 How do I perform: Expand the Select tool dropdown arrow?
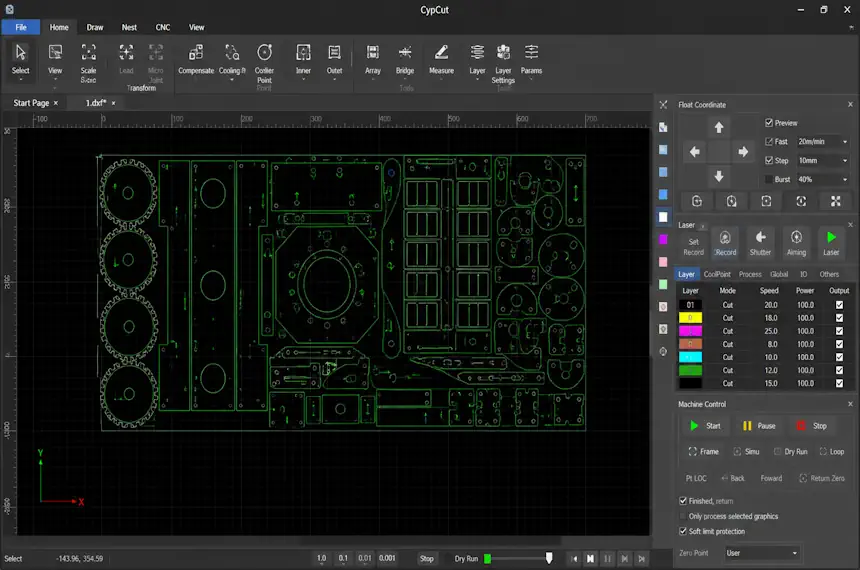[x=20, y=80]
